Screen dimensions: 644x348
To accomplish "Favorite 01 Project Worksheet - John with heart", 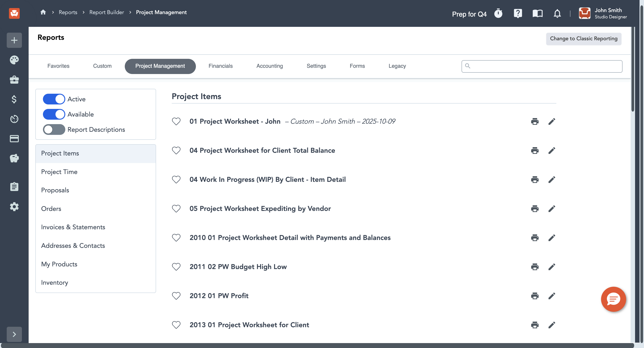I will [176, 121].
